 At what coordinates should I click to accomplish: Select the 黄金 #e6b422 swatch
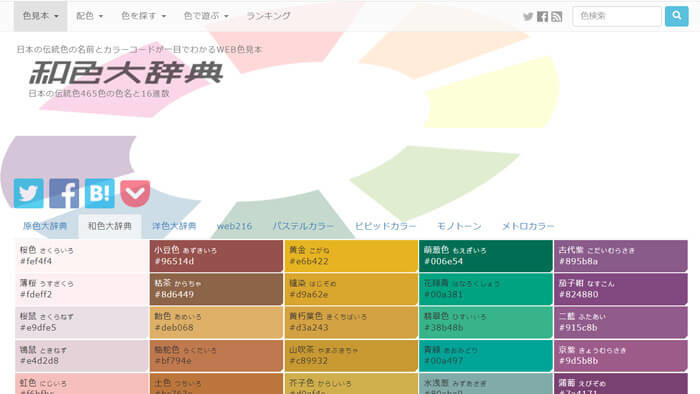(351, 256)
